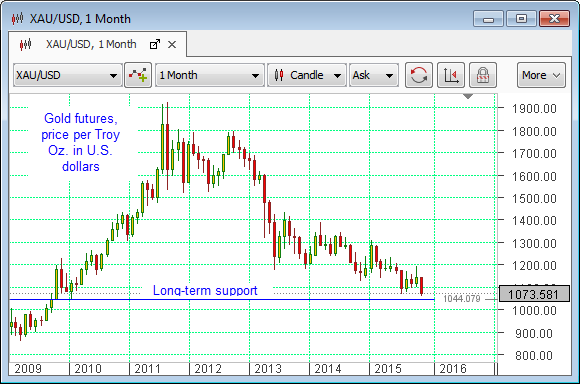Click the shift chart to end icon
The width and height of the screenshot is (580, 384).
tap(451, 75)
